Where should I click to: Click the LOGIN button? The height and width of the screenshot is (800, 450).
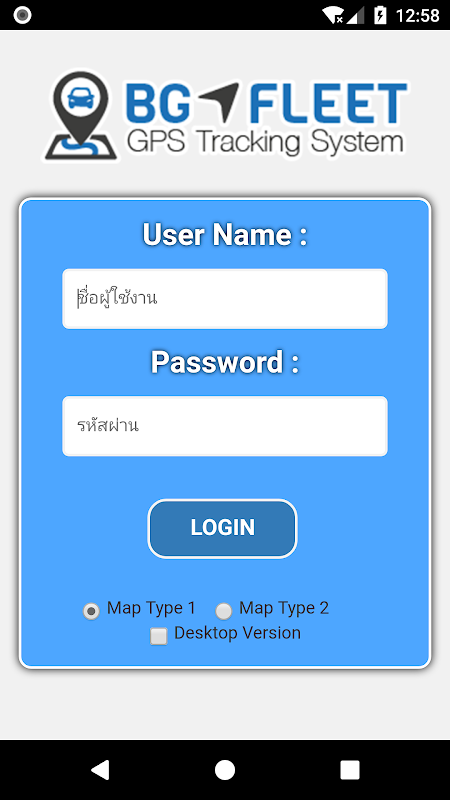[x=222, y=528]
